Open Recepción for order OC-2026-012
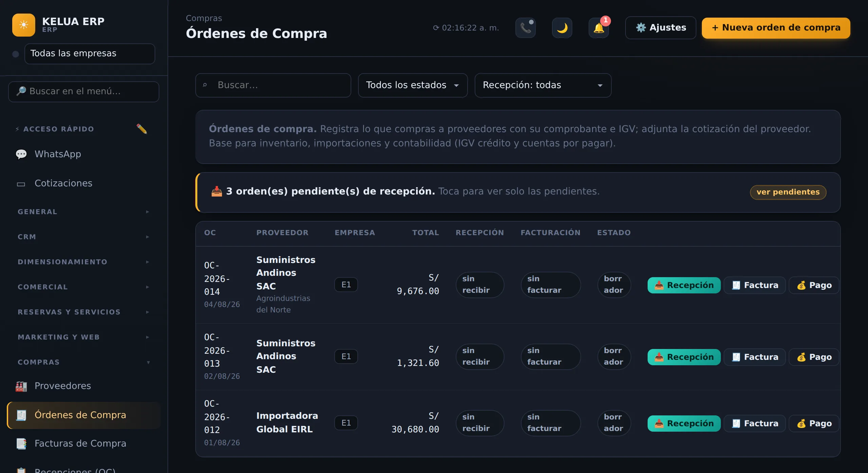The width and height of the screenshot is (868, 473). click(x=684, y=424)
